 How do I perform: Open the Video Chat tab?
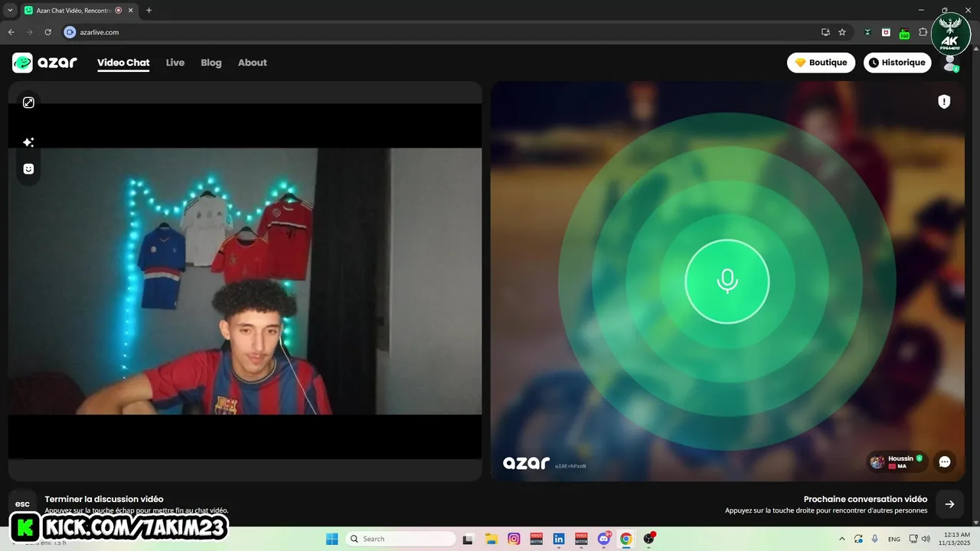click(123, 63)
